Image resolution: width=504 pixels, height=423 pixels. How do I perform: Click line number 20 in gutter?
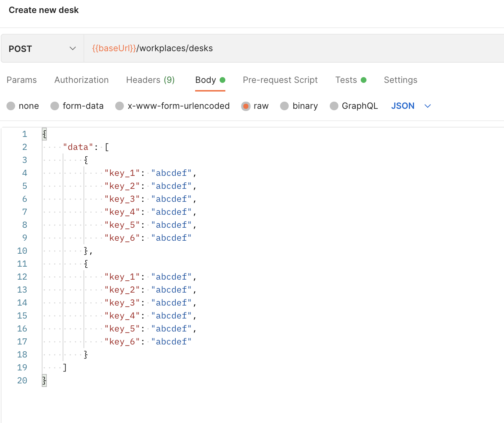point(22,380)
